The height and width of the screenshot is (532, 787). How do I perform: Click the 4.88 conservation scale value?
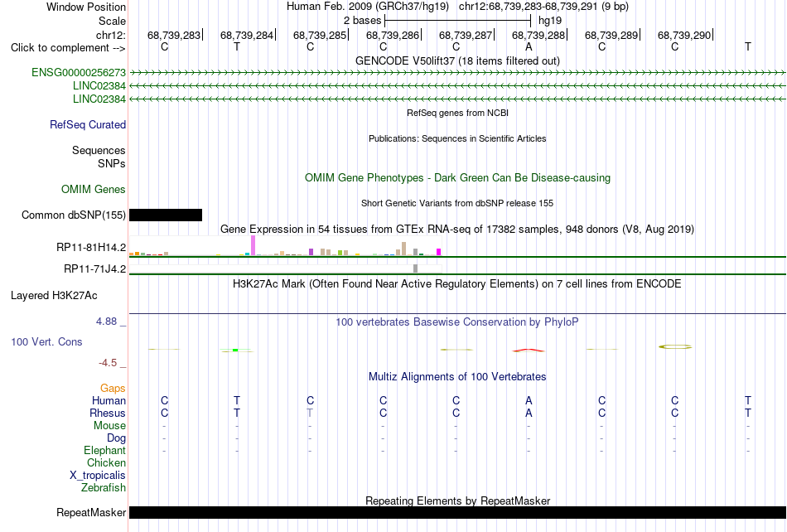(106, 322)
